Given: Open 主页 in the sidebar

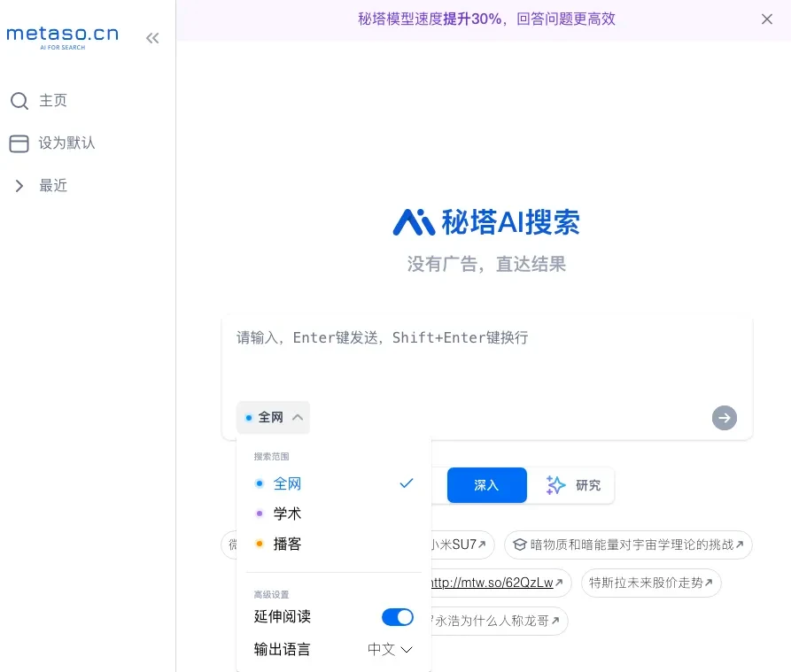Looking at the screenshot, I should tap(53, 100).
